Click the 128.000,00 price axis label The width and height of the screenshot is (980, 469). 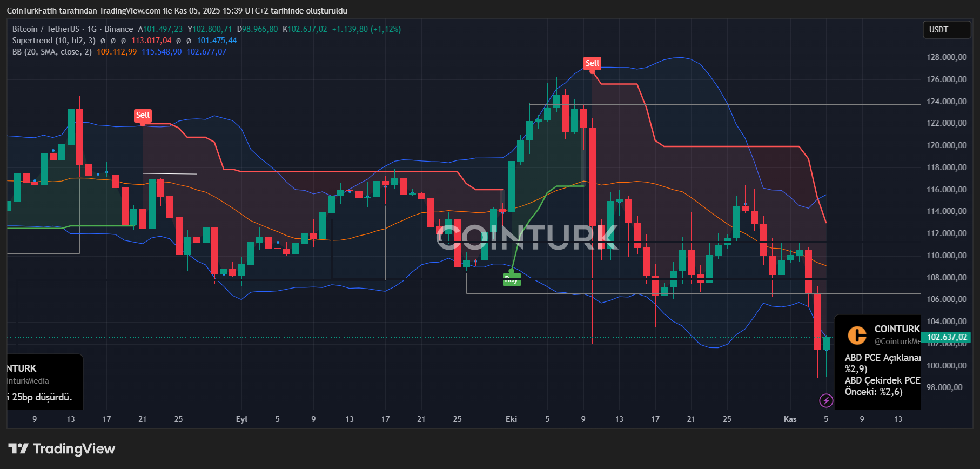(x=947, y=57)
